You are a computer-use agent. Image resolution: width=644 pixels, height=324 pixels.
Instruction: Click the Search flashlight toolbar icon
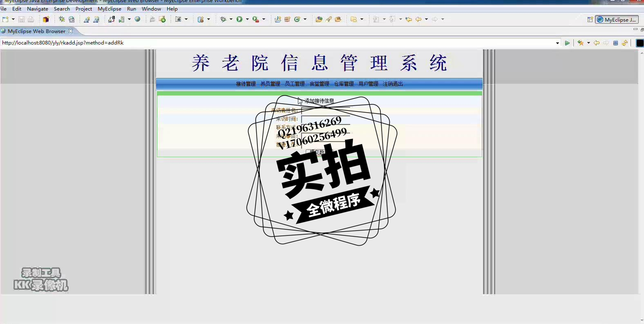(329, 19)
